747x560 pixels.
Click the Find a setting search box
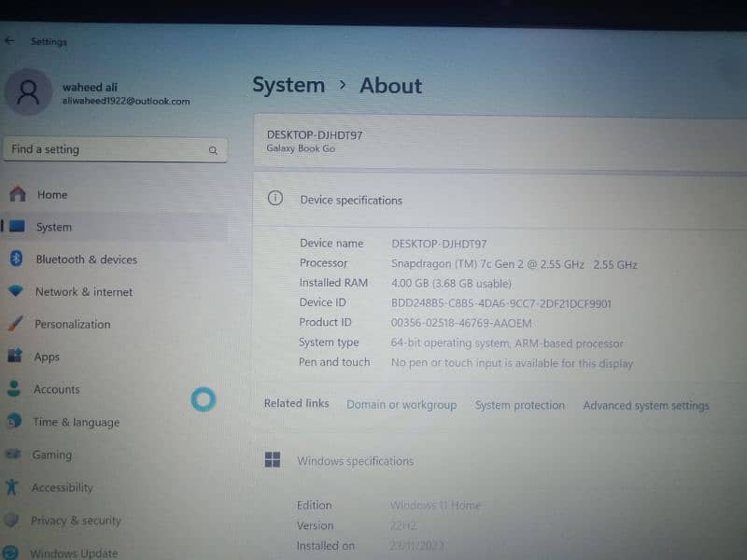pyautogui.click(x=103, y=149)
